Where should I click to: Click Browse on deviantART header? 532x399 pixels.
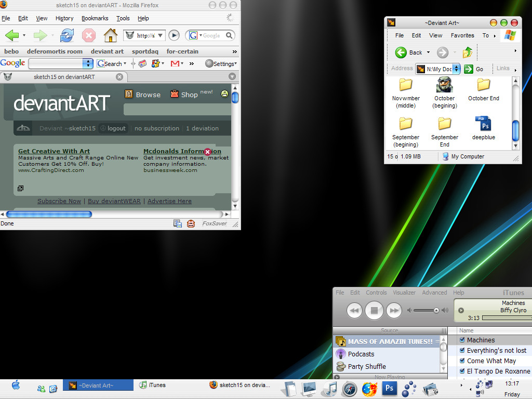pyautogui.click(x=143, y=95)
